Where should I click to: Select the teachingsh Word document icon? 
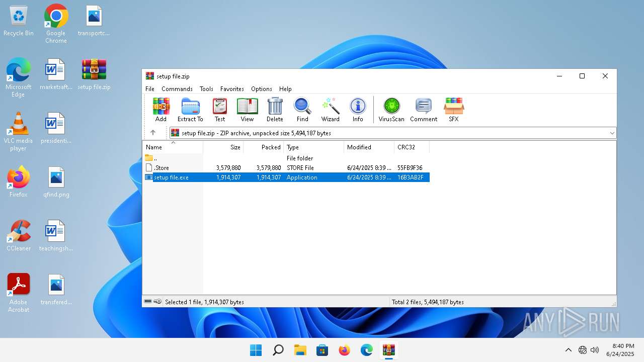(56, 235)
